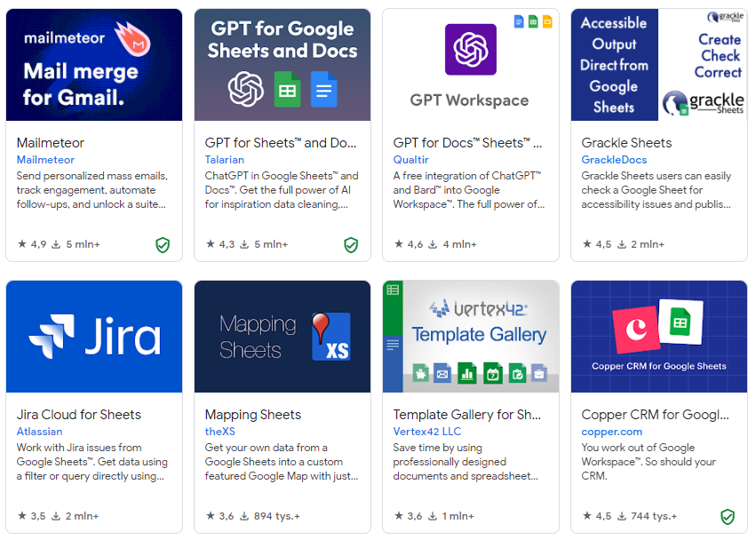
Task: Click the star rating icon on Mailmeteor card
Action: tap(21, 244)
